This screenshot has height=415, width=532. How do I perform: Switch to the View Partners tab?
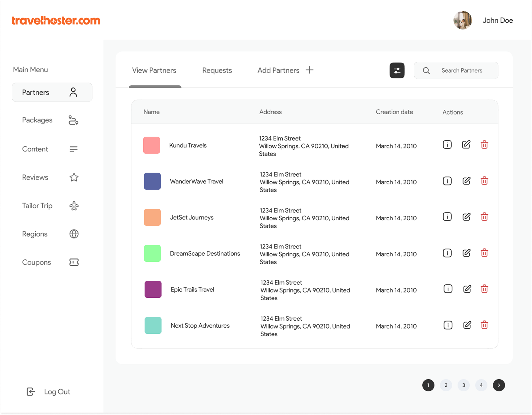[154, 70]
